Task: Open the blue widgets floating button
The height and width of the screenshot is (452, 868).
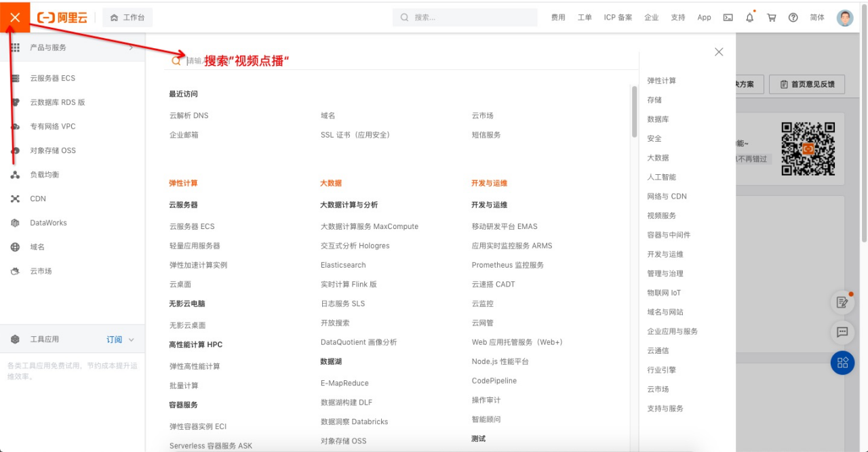Action: 842,363
